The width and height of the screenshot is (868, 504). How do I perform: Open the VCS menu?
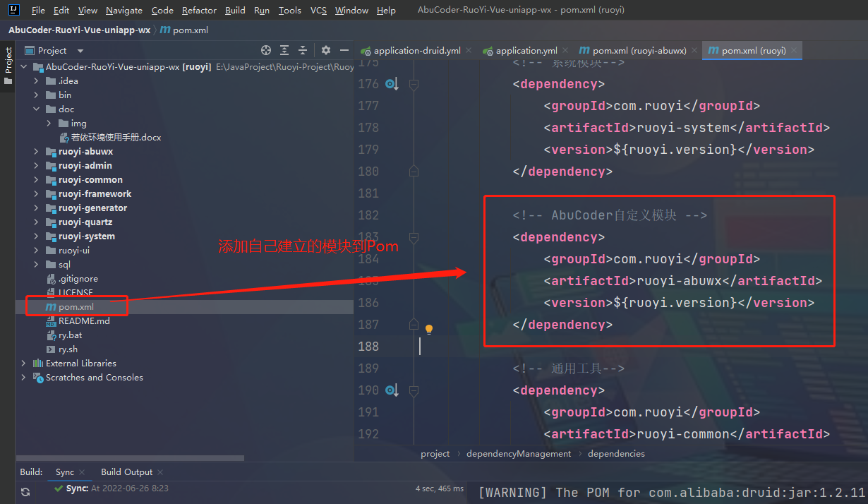[x=318, y=11]
